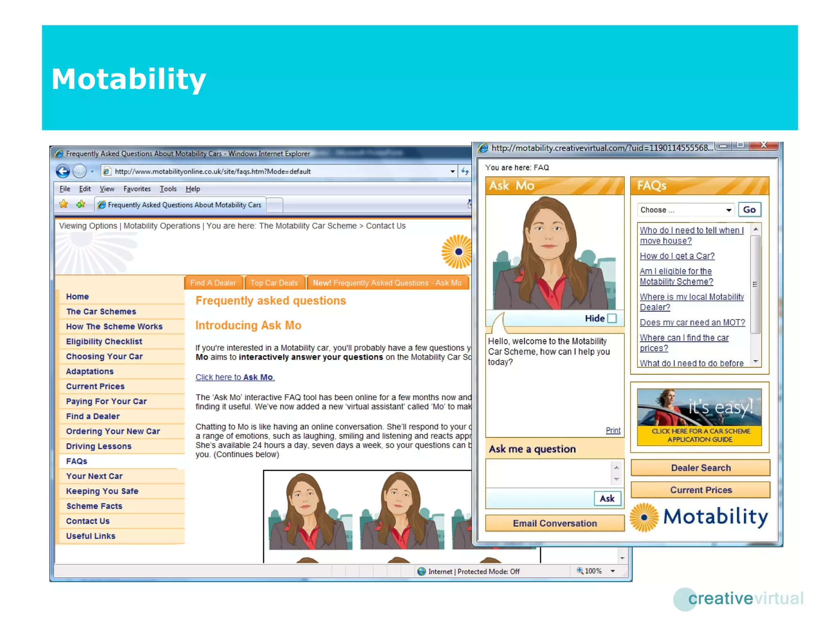Open Eligibility Checklist sidebar link
Viewport: 840px width, 630px height.
point(104,341)
